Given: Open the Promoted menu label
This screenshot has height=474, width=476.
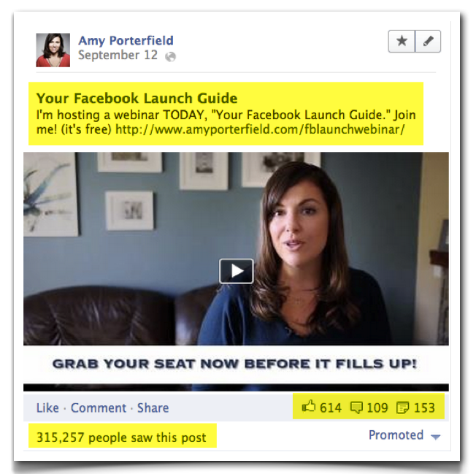Looking at the screenshot, I should (396, 435).
